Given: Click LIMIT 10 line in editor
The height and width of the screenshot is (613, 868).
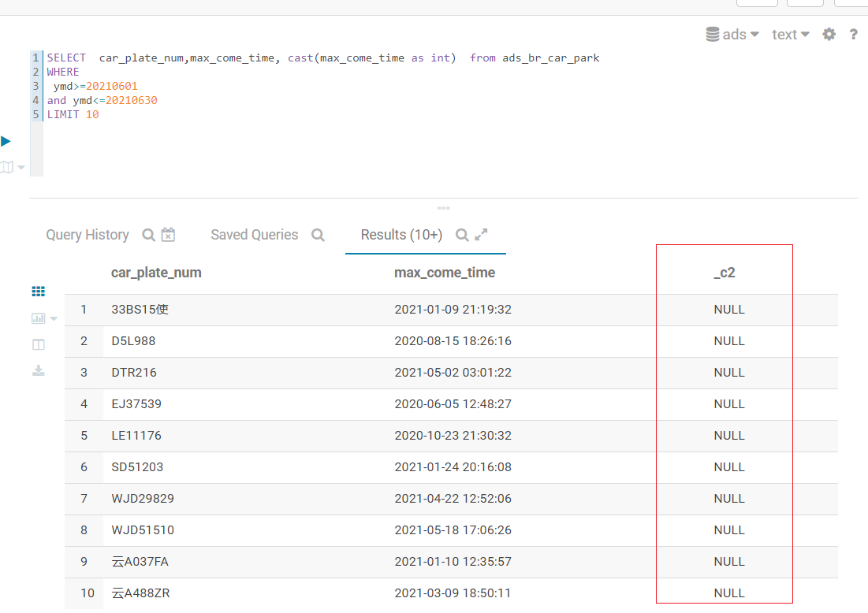Looking at the screenshot, I should click(x=73, y=114).
